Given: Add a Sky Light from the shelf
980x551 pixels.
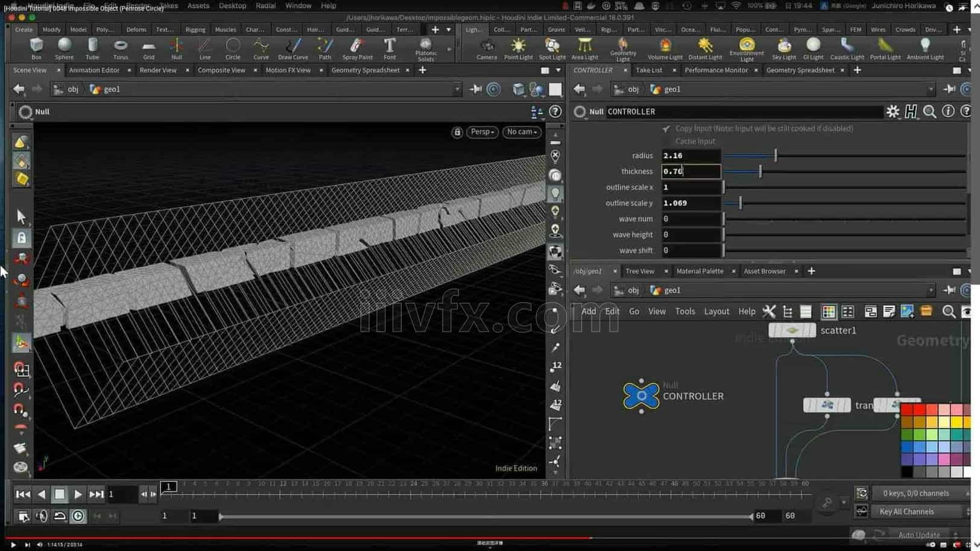Looking at the screenshot, I should coord(784,48).
